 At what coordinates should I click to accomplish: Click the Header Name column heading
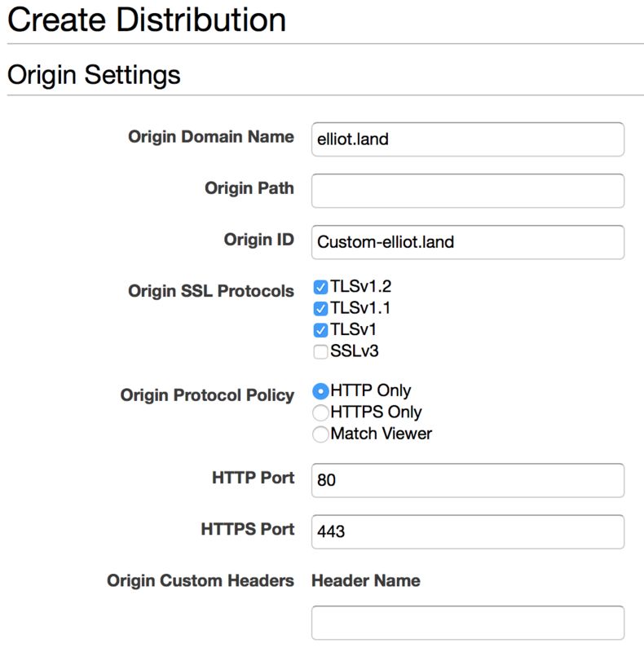(x=366, y=581)
